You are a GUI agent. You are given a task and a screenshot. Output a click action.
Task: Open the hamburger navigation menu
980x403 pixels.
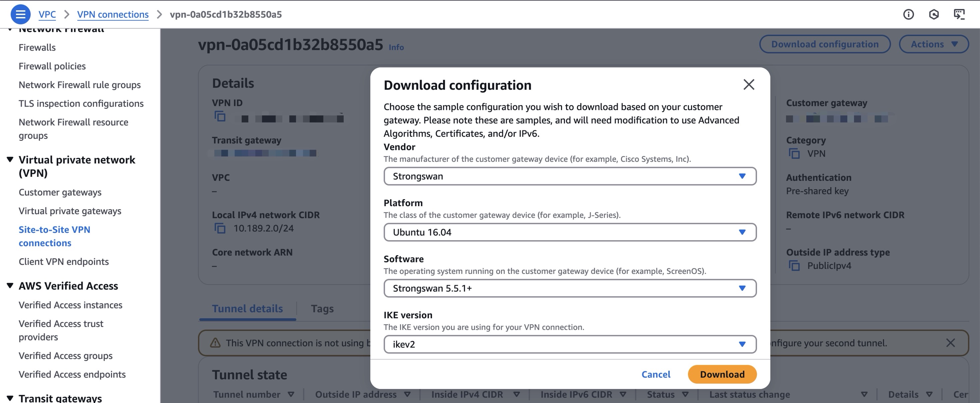pos(21,14)
